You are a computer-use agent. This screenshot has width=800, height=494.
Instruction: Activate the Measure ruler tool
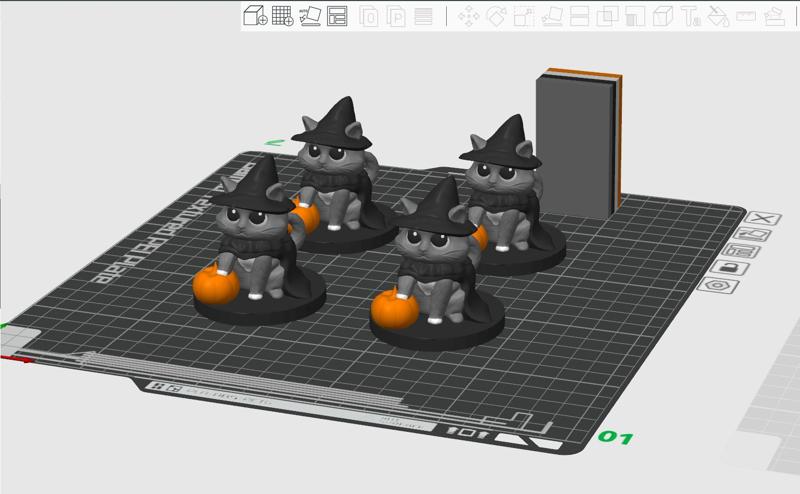point(746,17)
